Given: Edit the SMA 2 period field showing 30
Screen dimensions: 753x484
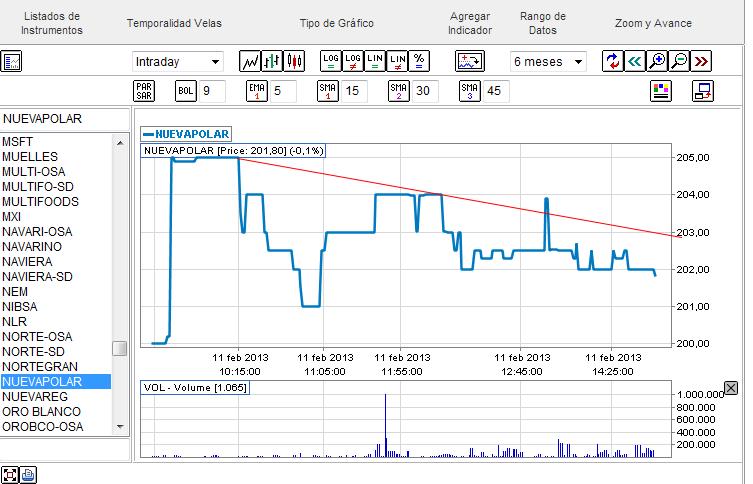Looking at the screenshot, I should pyautogui.click(x=425, y=91).
